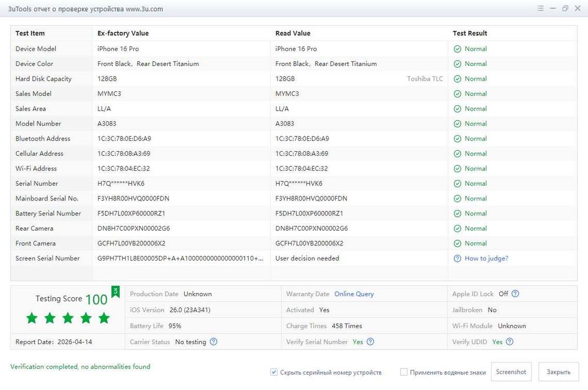Open the Online Query warranty link
Screen dimensions: 588x390
click(354, 294)
